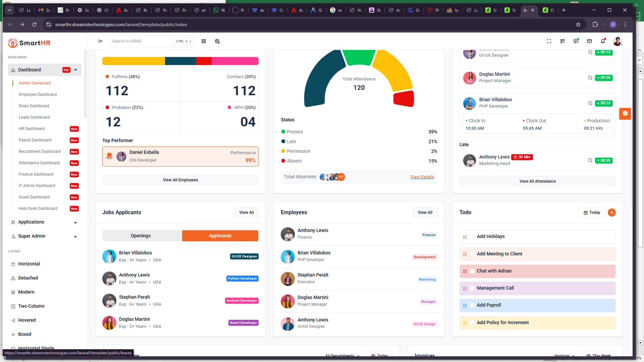Tick the Chat with Adrian checkbox

pos(473,271)
